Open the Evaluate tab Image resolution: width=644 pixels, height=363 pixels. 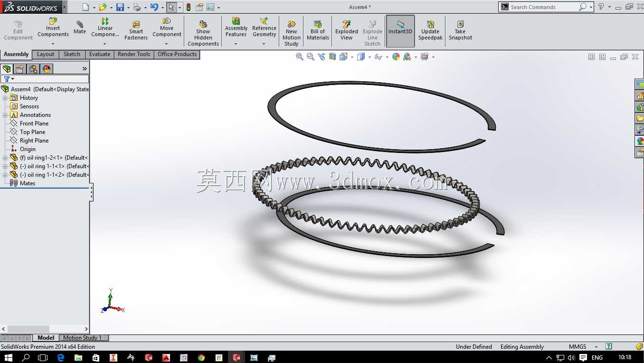coord(100,54)
